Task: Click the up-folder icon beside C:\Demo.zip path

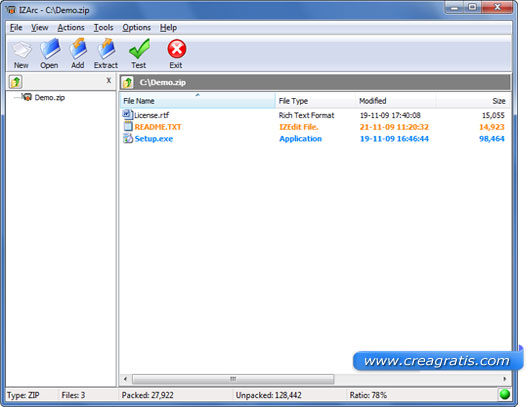Action: click(128, 82)
